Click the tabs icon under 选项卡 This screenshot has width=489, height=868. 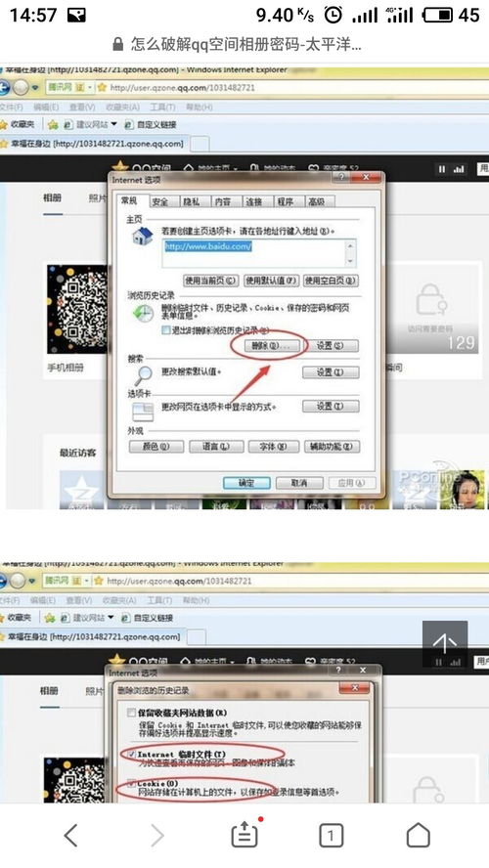pos(143,412)
